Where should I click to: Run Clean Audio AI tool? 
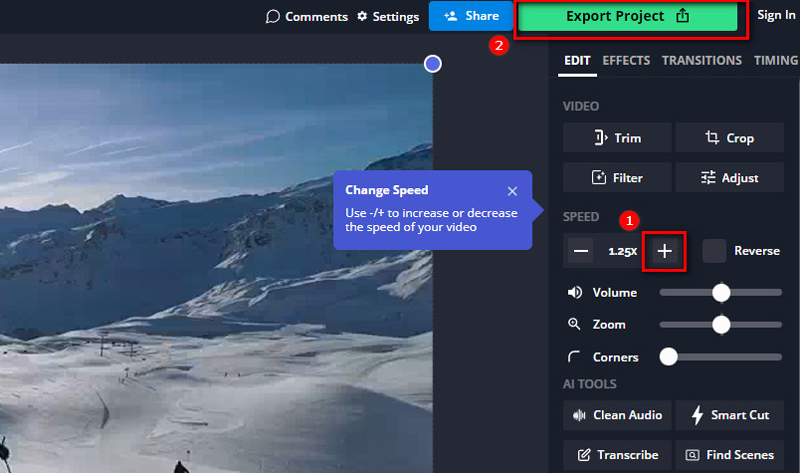(x=617, y=415)
